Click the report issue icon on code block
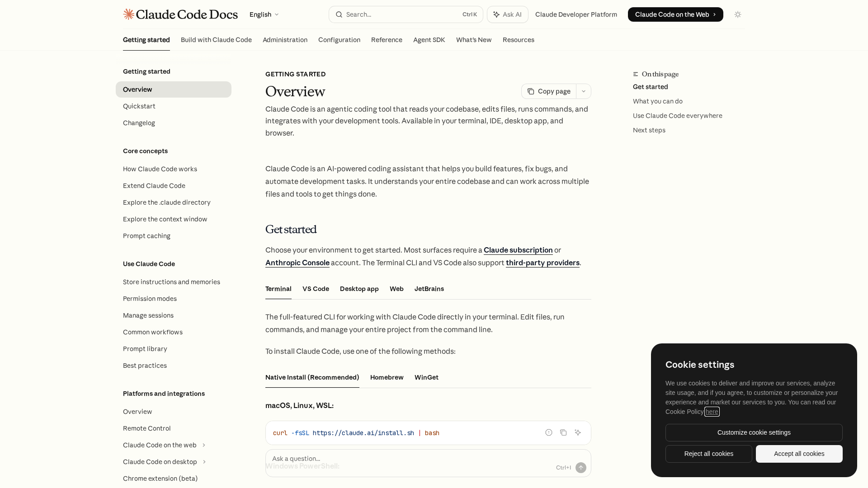 [x=549, y=432]
